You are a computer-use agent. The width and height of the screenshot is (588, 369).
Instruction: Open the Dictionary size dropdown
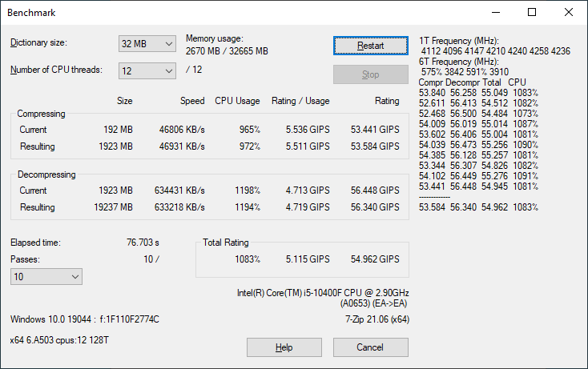coord(147,43)
